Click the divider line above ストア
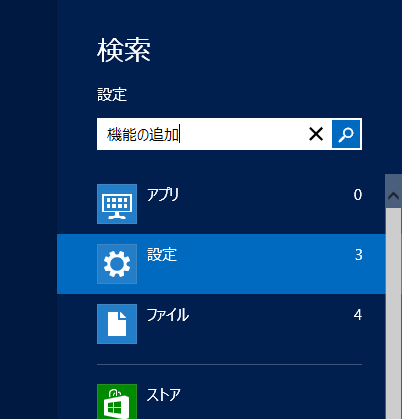The image size is (402, 419). pyautogui.click(x=229, y=365)
